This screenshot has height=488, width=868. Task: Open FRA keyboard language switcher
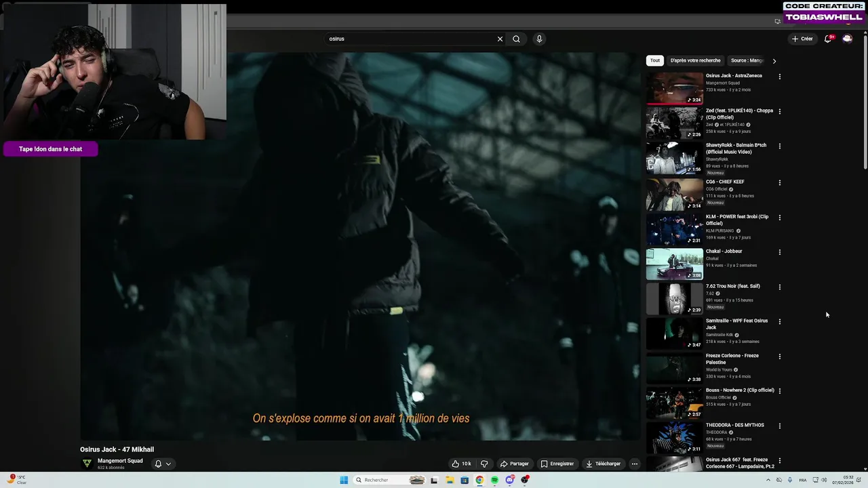click(803, 480)
